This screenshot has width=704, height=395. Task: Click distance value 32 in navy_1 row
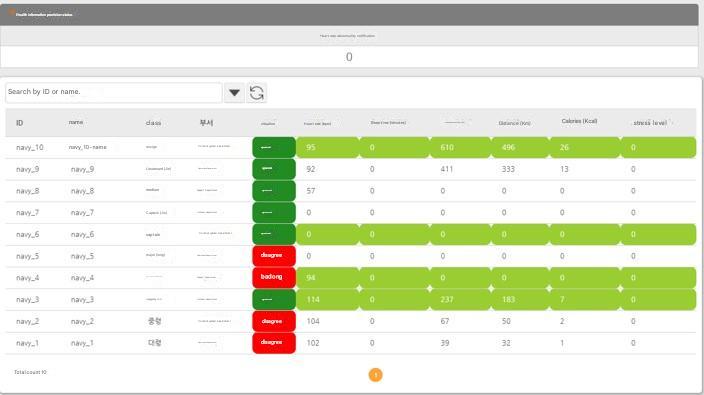point(506,343)
